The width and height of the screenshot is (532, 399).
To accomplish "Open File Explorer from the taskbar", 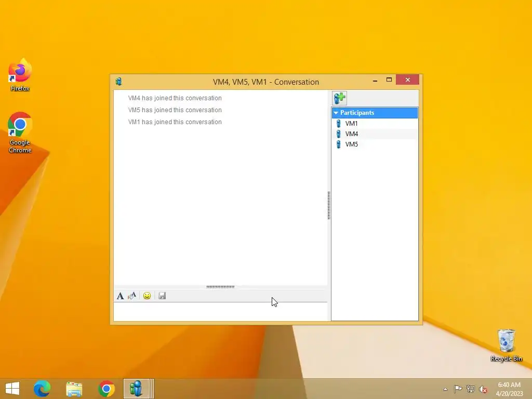I will coord(74,389).
